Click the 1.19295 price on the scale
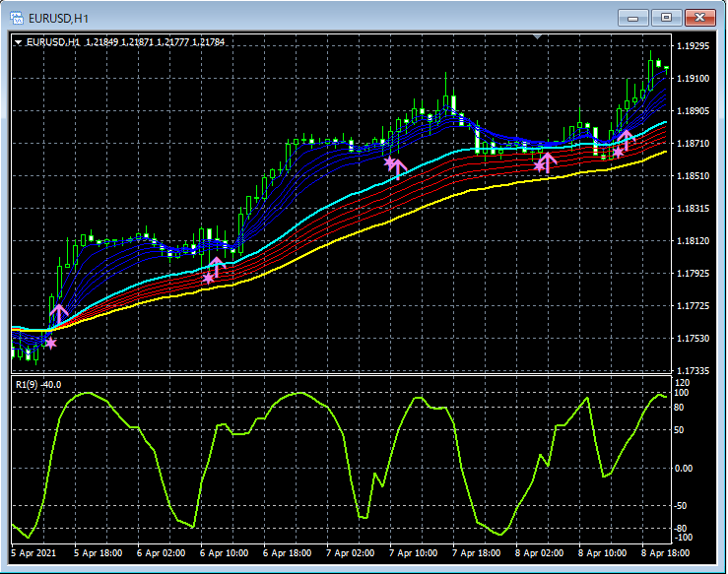 click(694, 46)
